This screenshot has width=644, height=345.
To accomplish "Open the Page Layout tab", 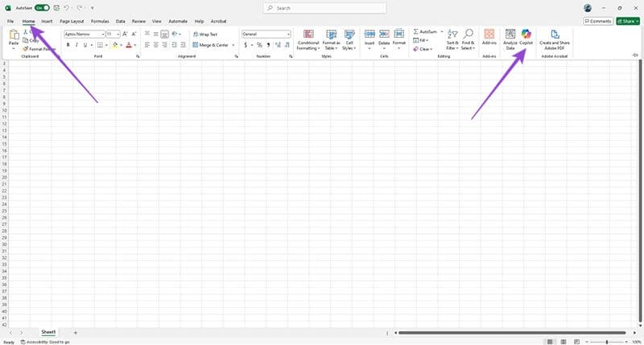I will pyautogui.click(x=72, y=21).
